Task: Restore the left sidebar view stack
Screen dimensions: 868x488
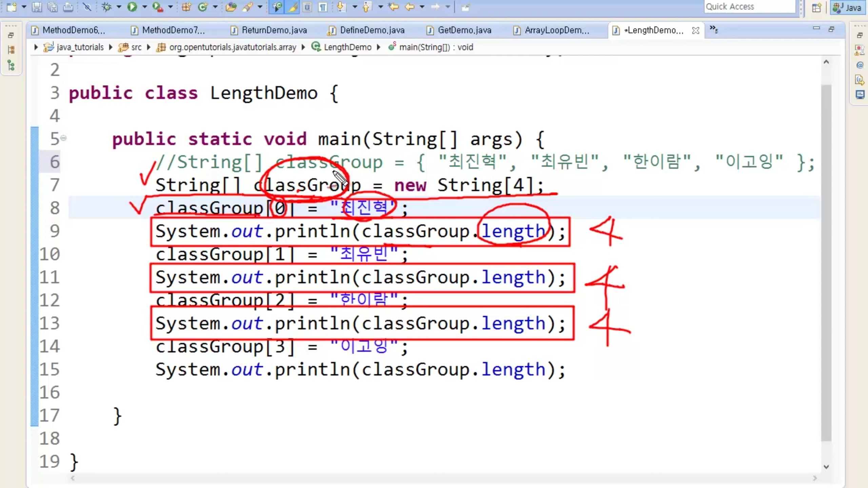Action: tap(11, 35)
